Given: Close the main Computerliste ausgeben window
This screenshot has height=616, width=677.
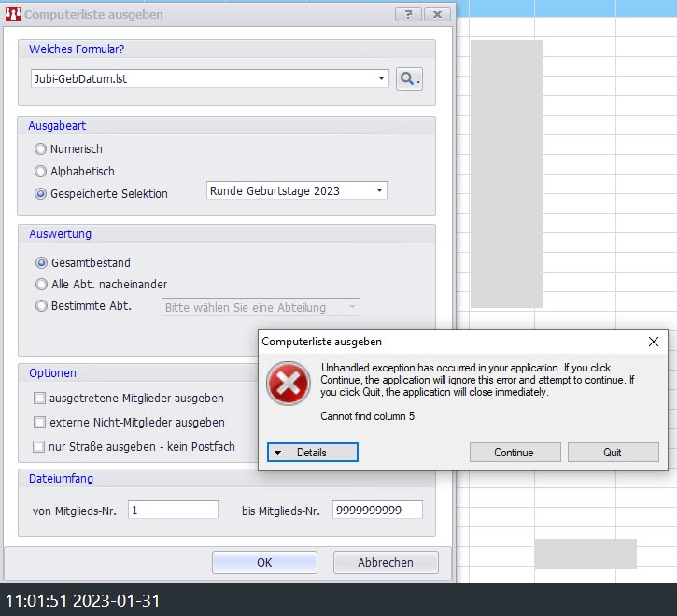Looking at the screenshot, I should click(x=437, y=15).
